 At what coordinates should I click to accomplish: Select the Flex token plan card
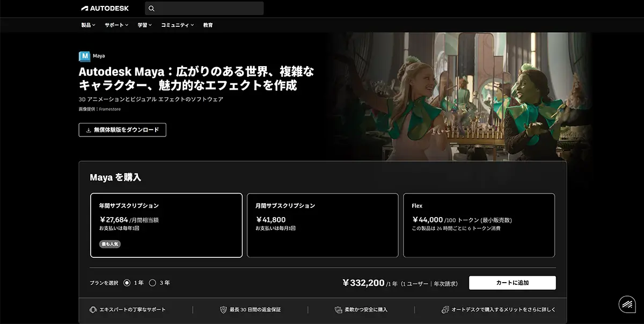point(479,225)
